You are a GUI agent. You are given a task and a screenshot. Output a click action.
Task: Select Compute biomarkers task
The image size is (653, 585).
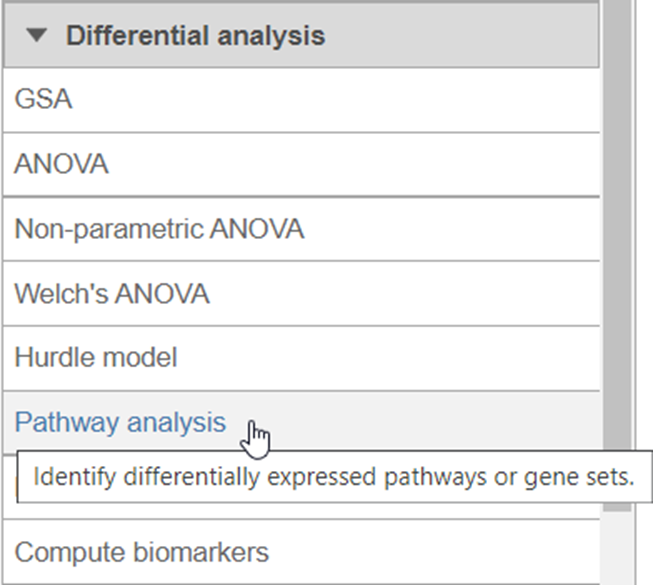(142, 552)
